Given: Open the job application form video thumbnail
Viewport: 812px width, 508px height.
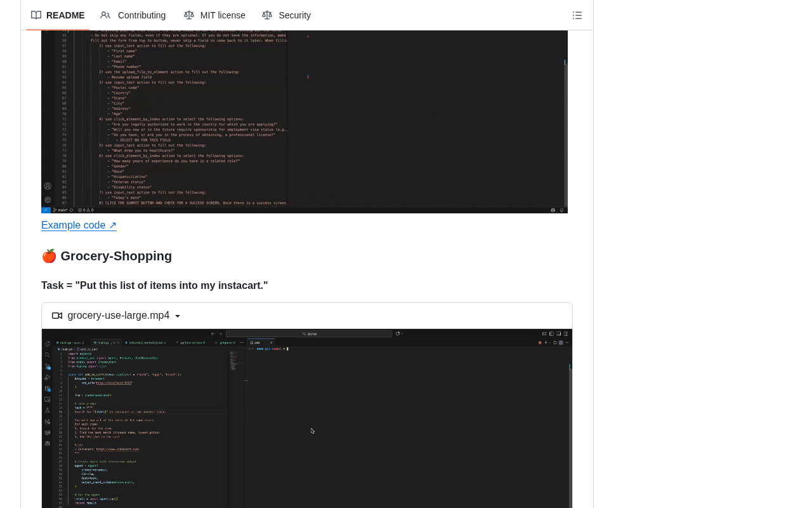Looking at the screenshot, I should [304, 122].
